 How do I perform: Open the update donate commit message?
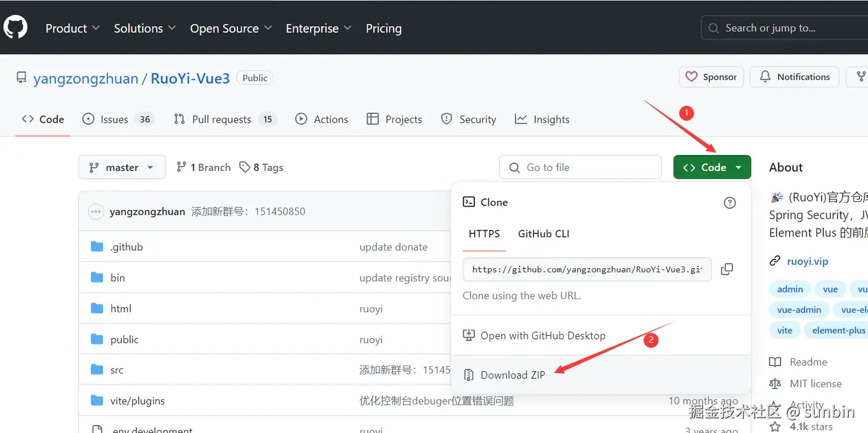(394, 247)
